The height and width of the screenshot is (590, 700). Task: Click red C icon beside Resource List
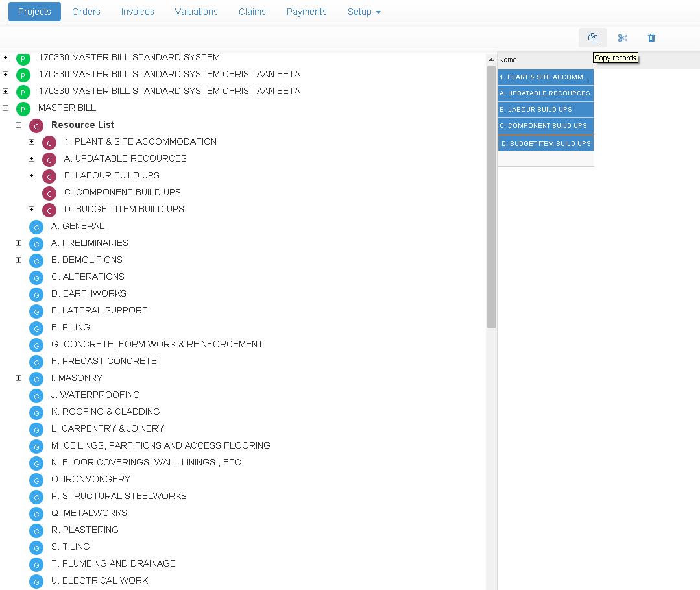[x=36, y=126]
